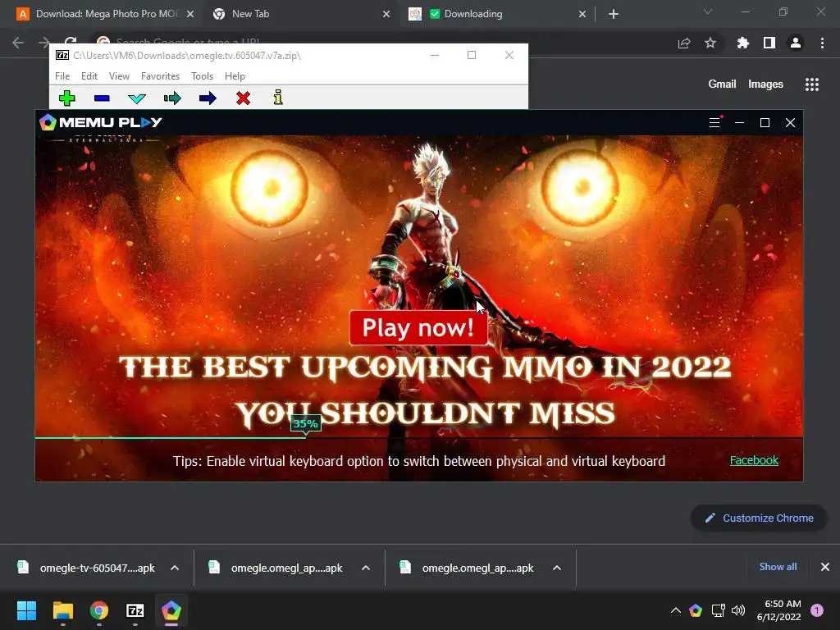Click the 7-Zip Extract blue minus icon
The height and width of the screenshot is (630, 840).
tap(102, 98)
